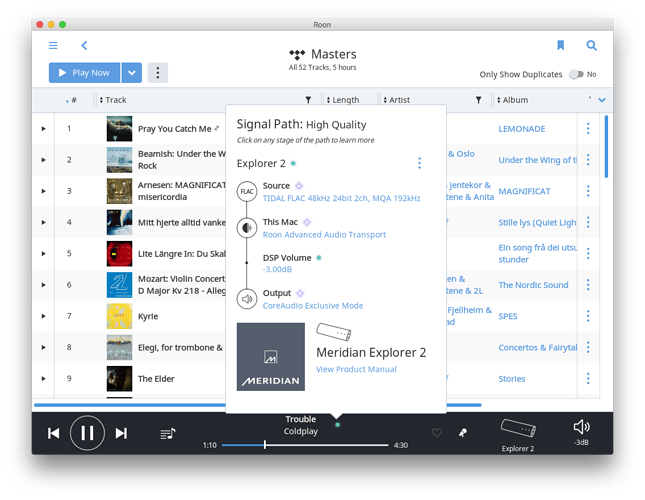Click CoreAudio Exclusive Mode link
Viewport: 645px width, 500px height.
tap(313, 306)
